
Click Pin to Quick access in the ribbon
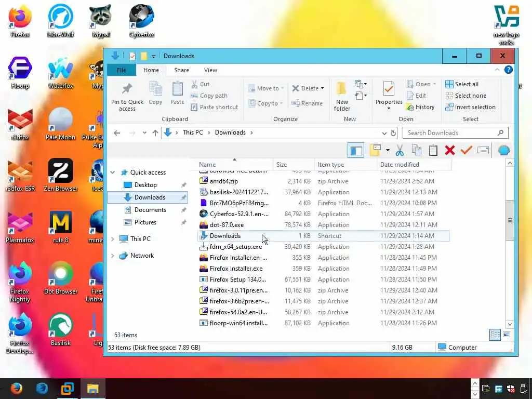tap(127, 97)
